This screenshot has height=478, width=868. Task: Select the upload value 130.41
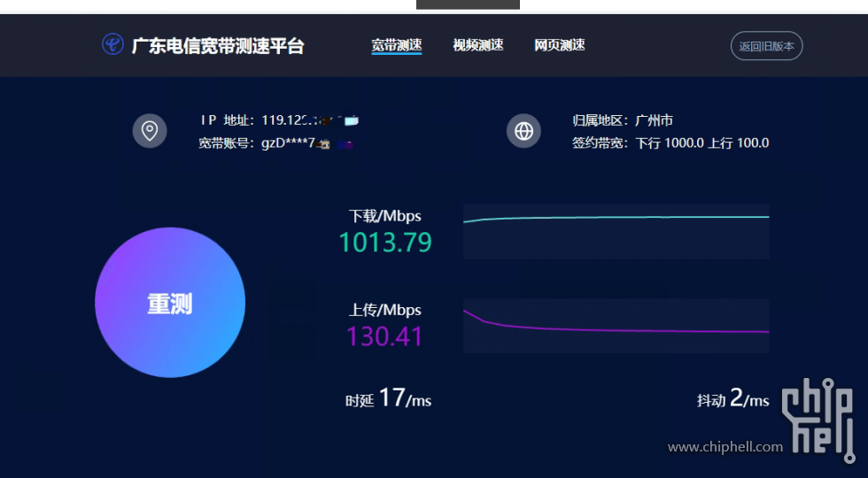[384, 336]
